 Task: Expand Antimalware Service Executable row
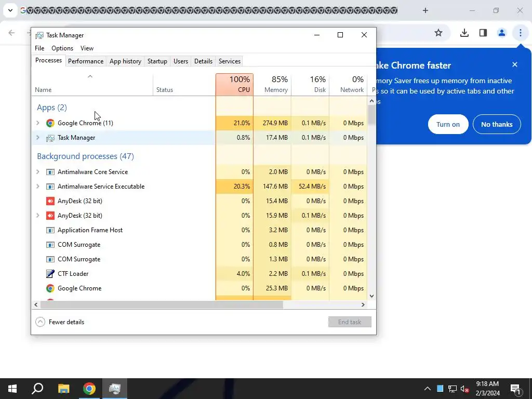tap(37, 187)
